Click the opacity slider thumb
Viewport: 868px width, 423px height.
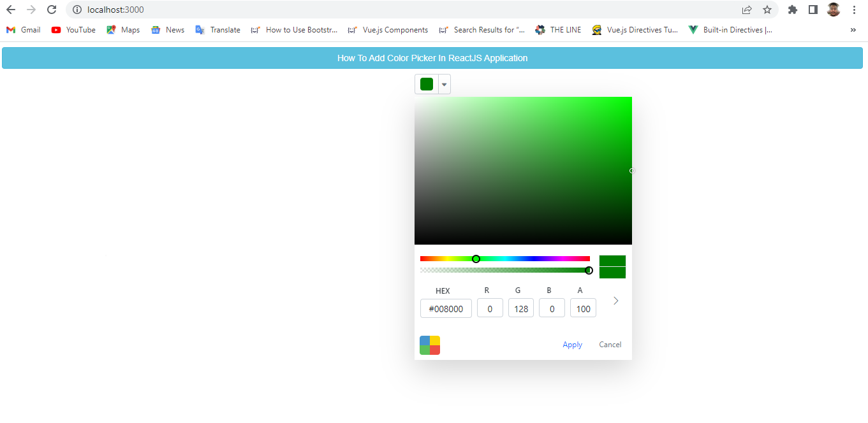(x=589, y=271)
